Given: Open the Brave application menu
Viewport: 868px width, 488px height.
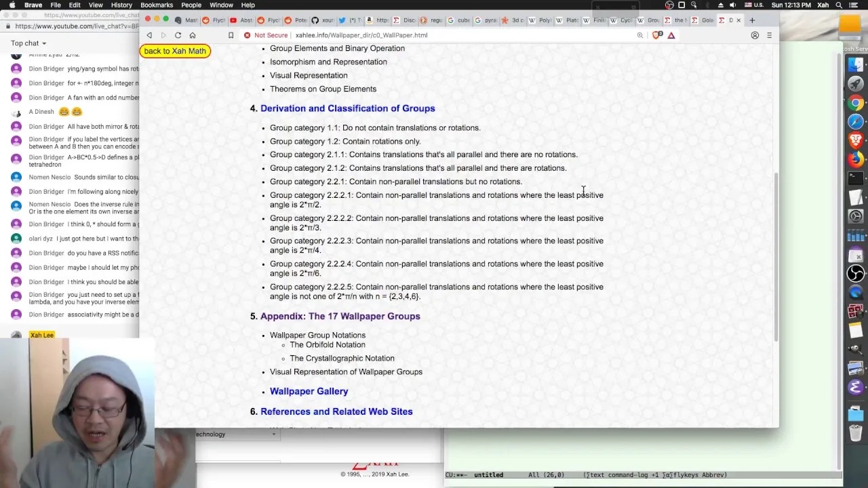Looking at the screenshot, I should (x=33, y=5).
